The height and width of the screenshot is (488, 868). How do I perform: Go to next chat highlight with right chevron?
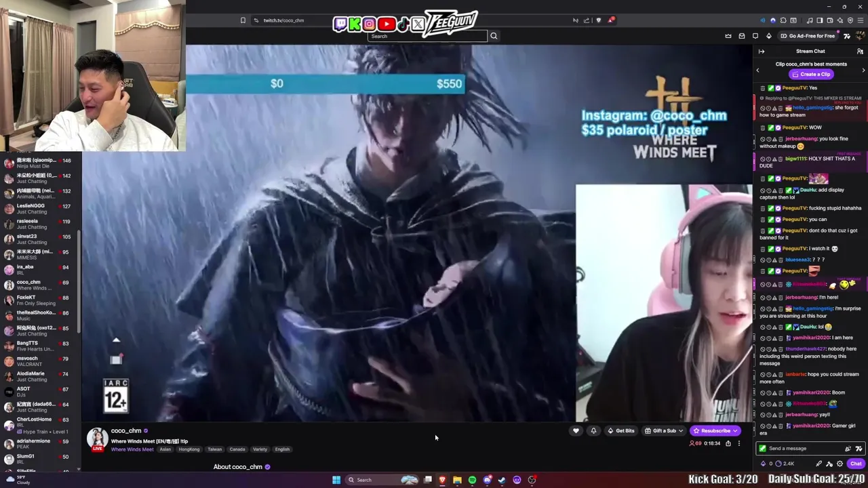click(x=863, y=70)
